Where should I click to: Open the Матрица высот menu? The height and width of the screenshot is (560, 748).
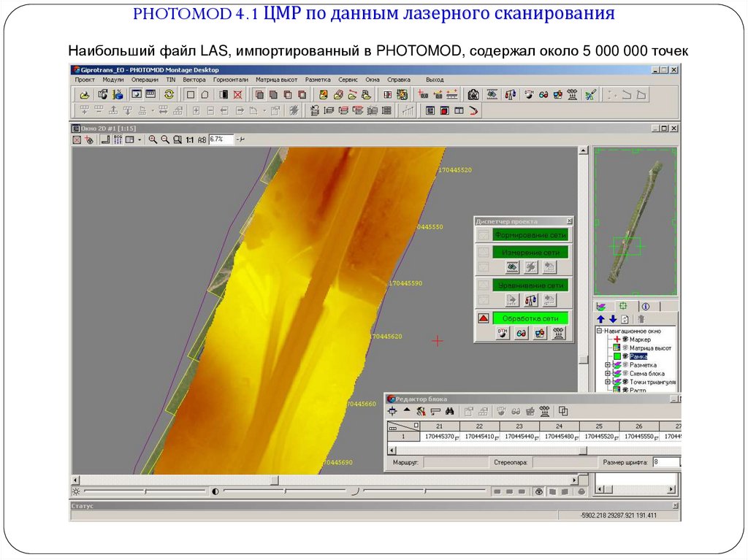276,79
